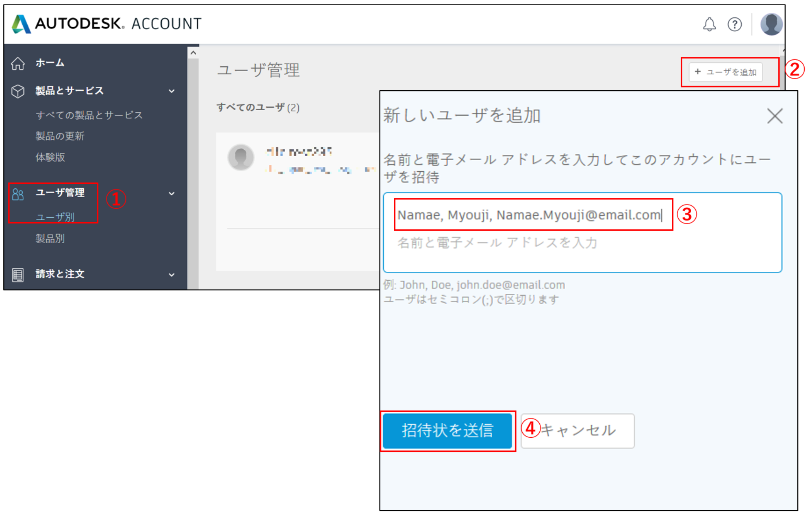Screen dimensions: 812x515
Task: Click the ユーザを追加 button
Action: 725,72
